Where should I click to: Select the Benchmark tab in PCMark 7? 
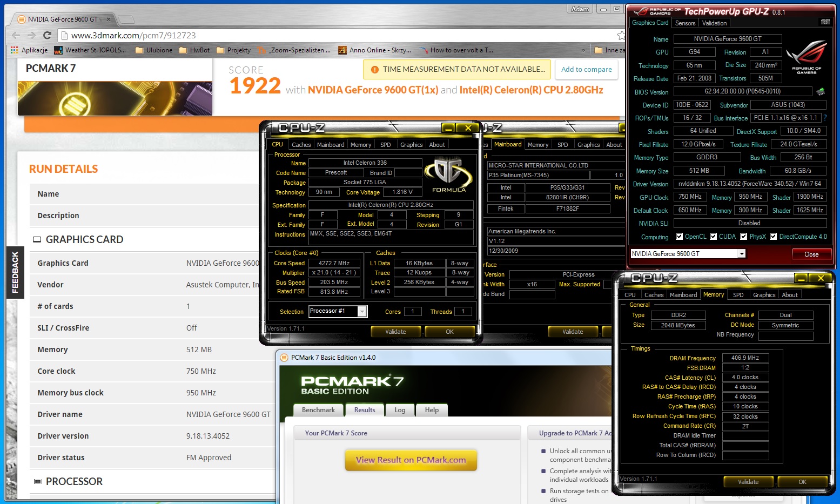click(x=318, y=410)
